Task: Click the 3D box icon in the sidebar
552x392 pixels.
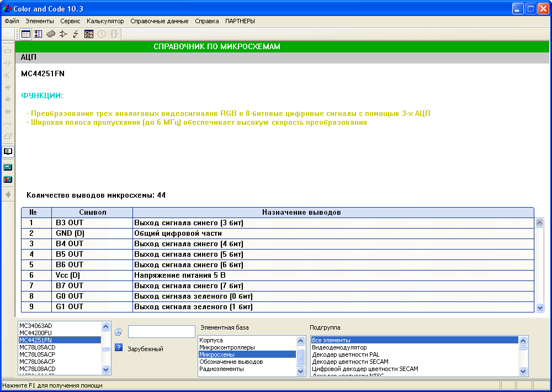Action: (8, 136)
